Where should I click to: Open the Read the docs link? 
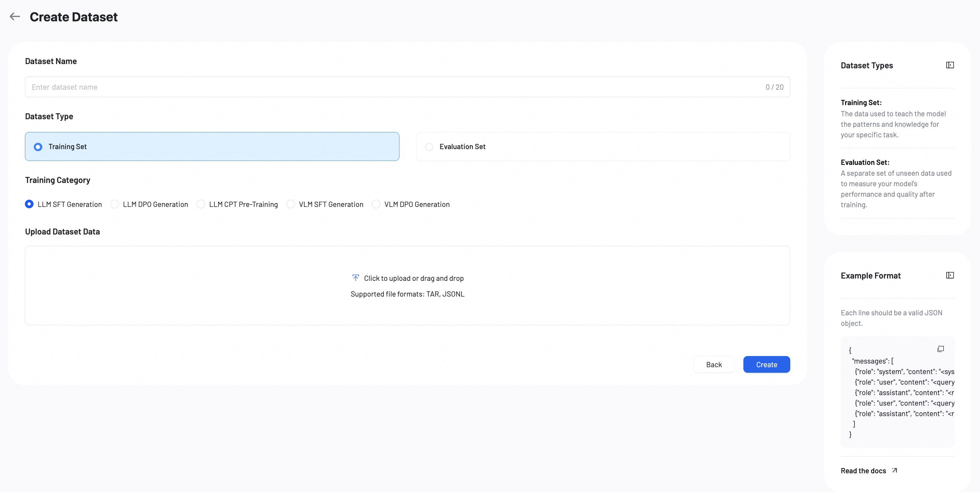coord(863,471)
